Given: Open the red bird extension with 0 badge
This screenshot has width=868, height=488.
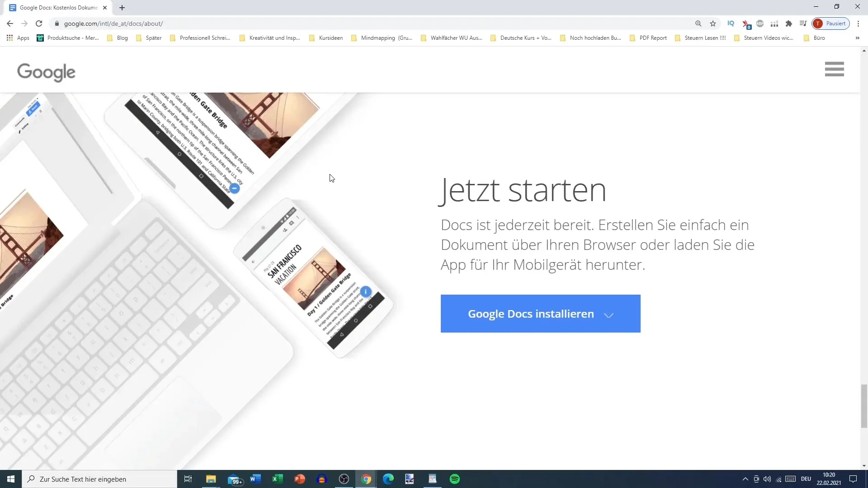Looking at the screenshot, I should point(746,24).
